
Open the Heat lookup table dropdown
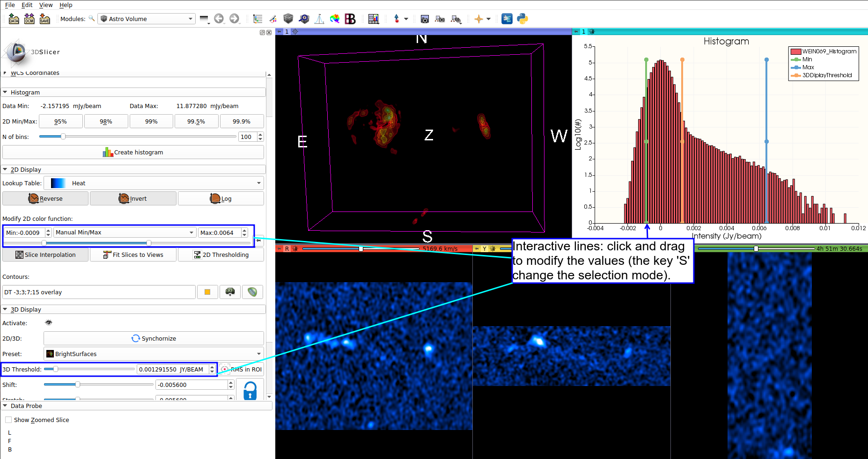click(x=154, y=183)
